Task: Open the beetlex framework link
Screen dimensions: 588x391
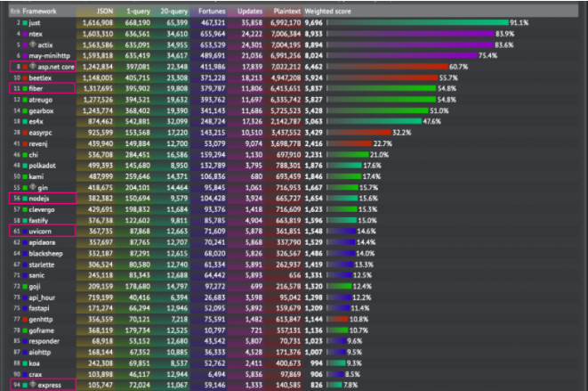Action: tap(40, 78)
